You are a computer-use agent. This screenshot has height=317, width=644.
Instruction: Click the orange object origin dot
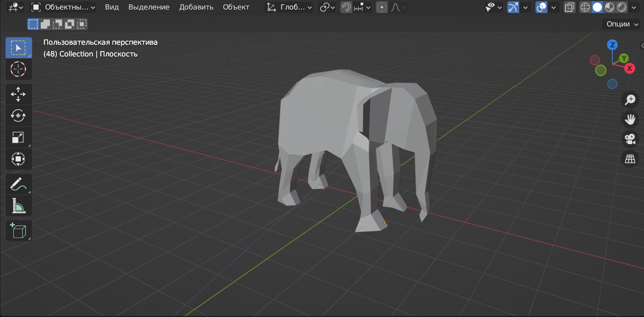[x=384, y=222]
